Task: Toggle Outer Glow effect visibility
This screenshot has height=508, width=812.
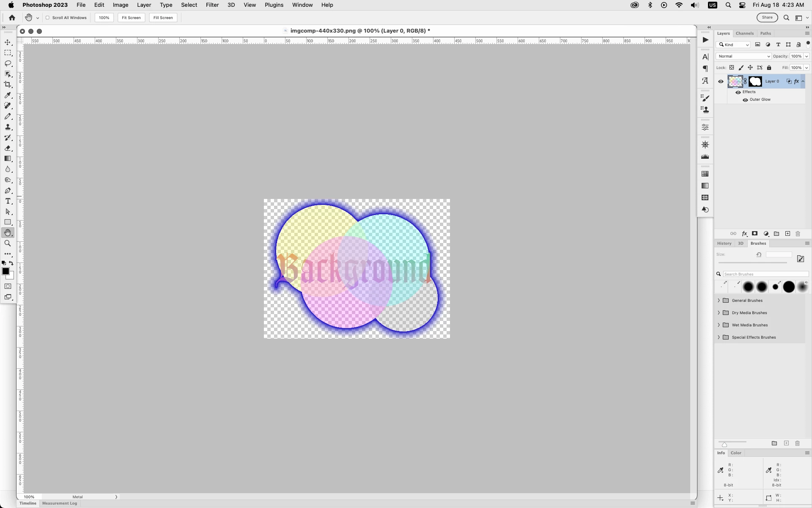Action: point(745,100)
